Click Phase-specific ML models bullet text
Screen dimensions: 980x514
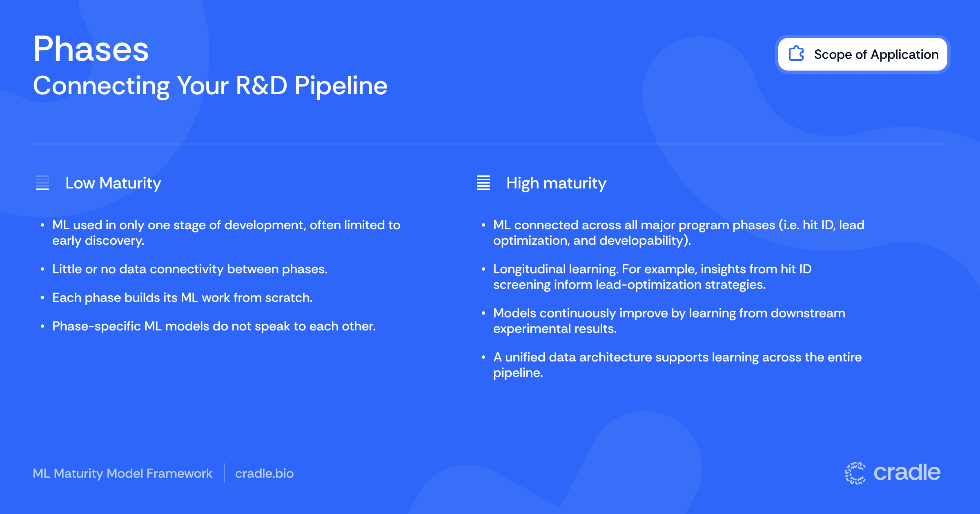[x=214, y=326]
